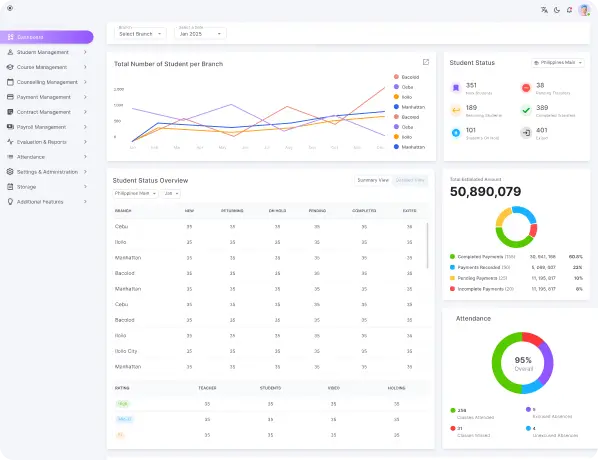Open the user profile avatar
Screen dimensions: 598x460
coord(584,10)
